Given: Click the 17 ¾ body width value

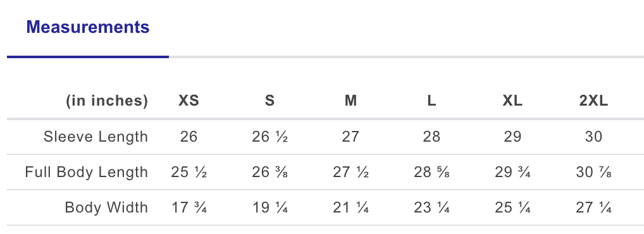Looking at the screenshot, I should click(189, 207).
